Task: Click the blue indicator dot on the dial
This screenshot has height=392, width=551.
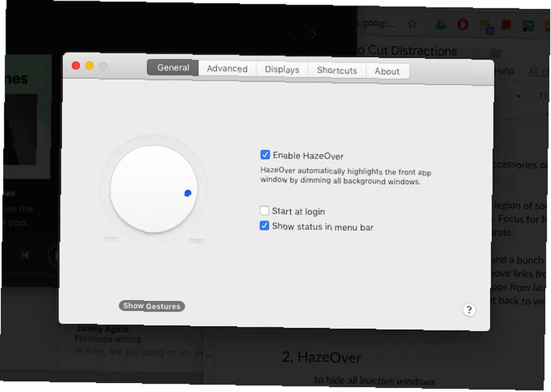Action: pos(188,193)
